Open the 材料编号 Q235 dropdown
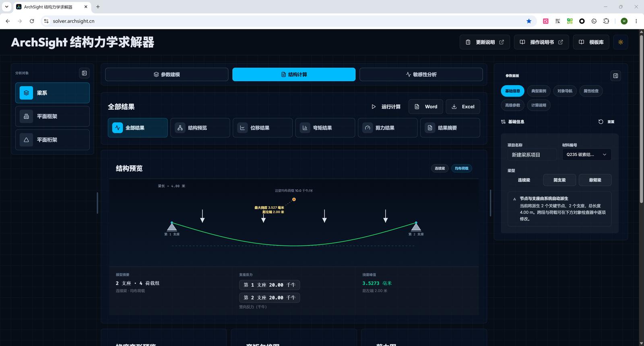This screenshot has height=346, width=644. tap(587, 155)
